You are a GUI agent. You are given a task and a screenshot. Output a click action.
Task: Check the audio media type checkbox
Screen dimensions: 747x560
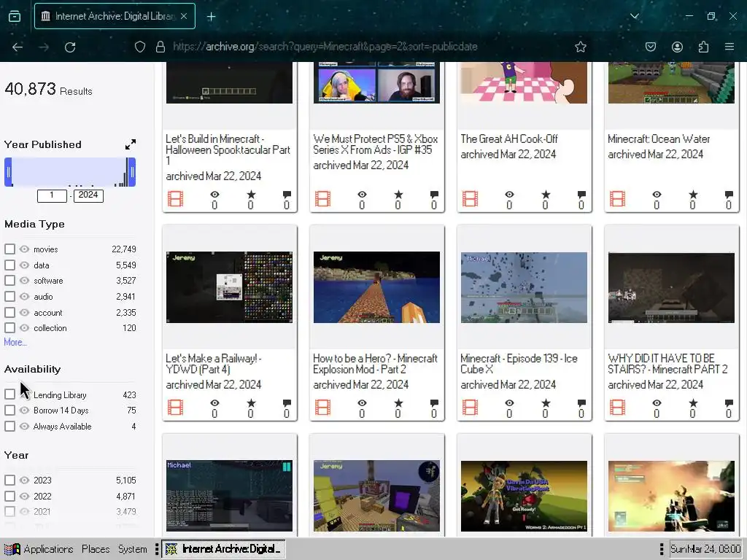point(9,296)
